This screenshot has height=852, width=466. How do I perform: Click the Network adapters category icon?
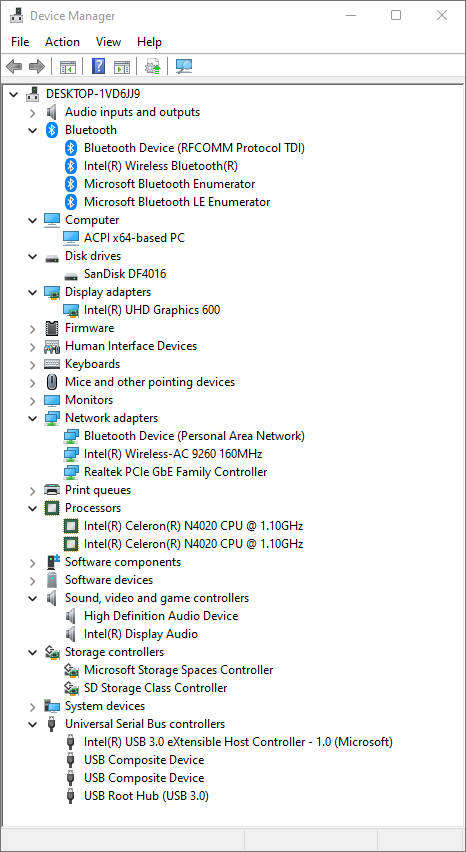[52, 418]
